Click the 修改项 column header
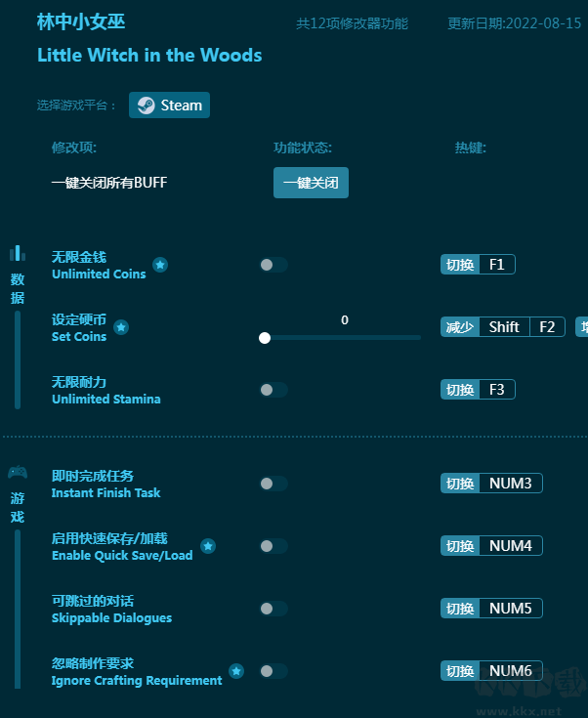588x718 pixels. point(74,148)
